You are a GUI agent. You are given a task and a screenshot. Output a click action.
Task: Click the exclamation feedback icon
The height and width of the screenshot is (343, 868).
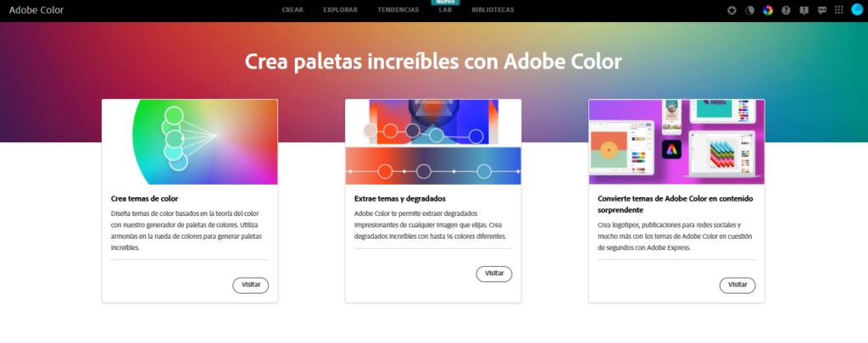tap(804, 10)
